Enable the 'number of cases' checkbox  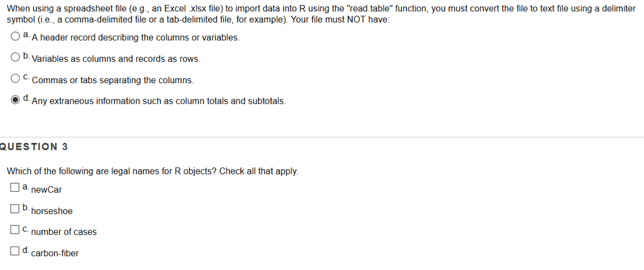click(x=15, y=229)
